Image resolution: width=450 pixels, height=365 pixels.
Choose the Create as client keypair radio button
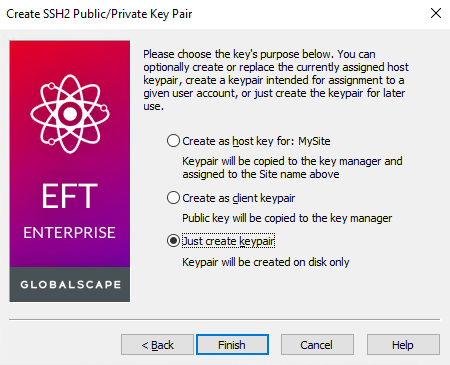pyautogui.click(x=173, y=198)
